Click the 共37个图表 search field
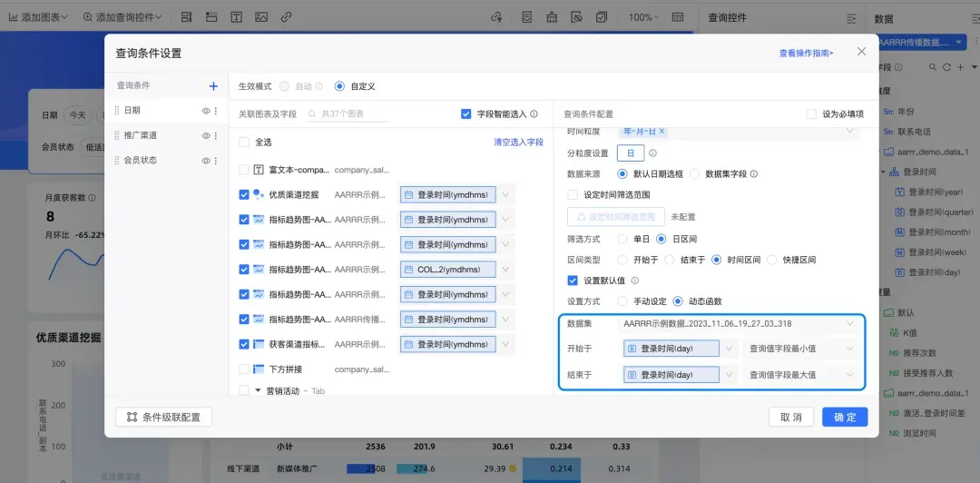Viewport: 980px width, 483px height. tap(348, 113)
